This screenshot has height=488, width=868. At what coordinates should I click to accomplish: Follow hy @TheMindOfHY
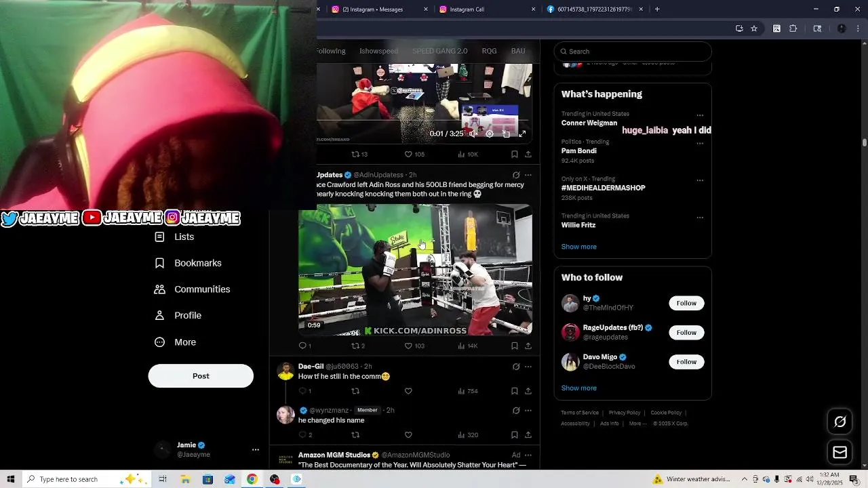coord(686,303)
